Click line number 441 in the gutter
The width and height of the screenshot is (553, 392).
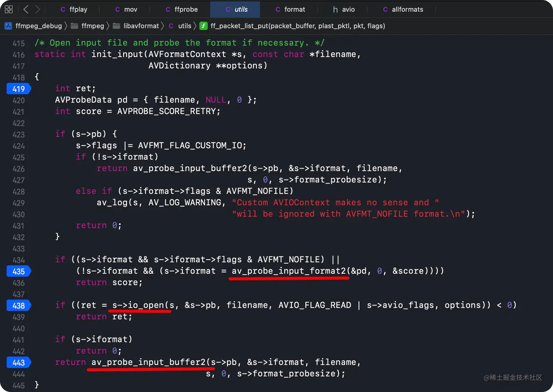point(19,340)
